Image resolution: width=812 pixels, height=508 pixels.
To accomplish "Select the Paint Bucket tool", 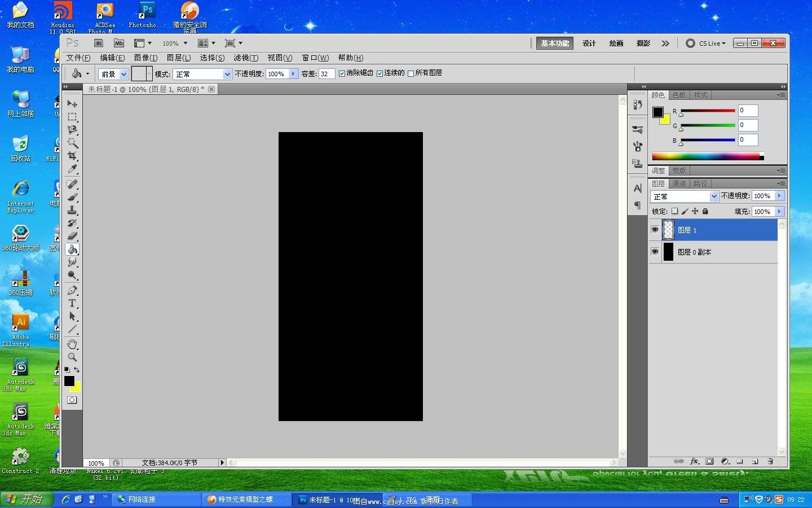I will (72, 249).
